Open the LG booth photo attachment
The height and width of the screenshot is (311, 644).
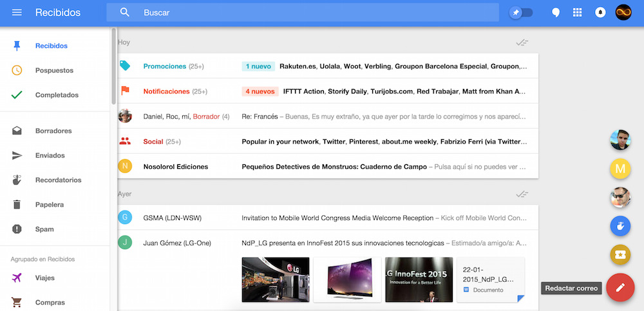tap(276, 280)
